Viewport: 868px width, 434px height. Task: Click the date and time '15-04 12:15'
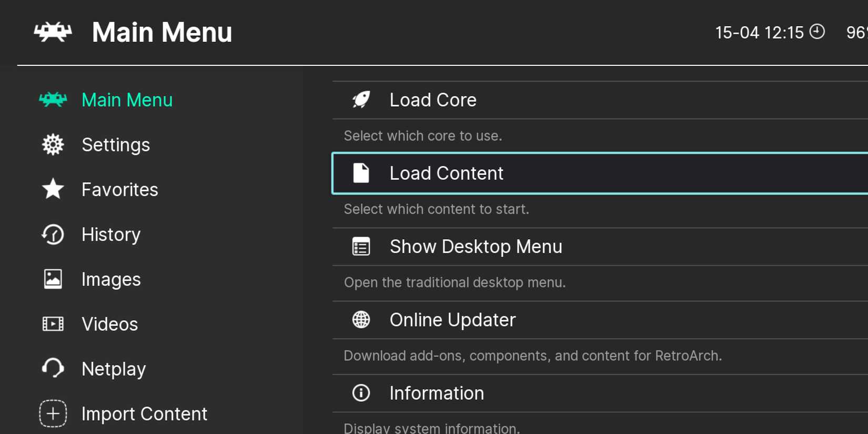pos(760,33)
